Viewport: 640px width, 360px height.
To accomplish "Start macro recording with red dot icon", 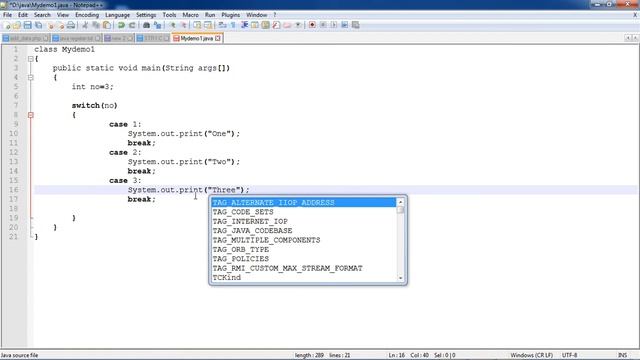I will click(x=312, y=25).
